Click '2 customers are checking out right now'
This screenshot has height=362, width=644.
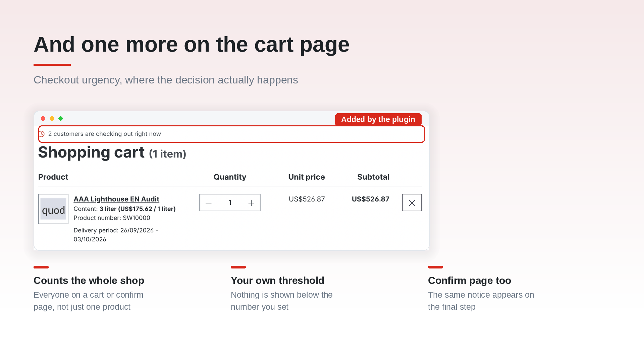coord(105,134)
